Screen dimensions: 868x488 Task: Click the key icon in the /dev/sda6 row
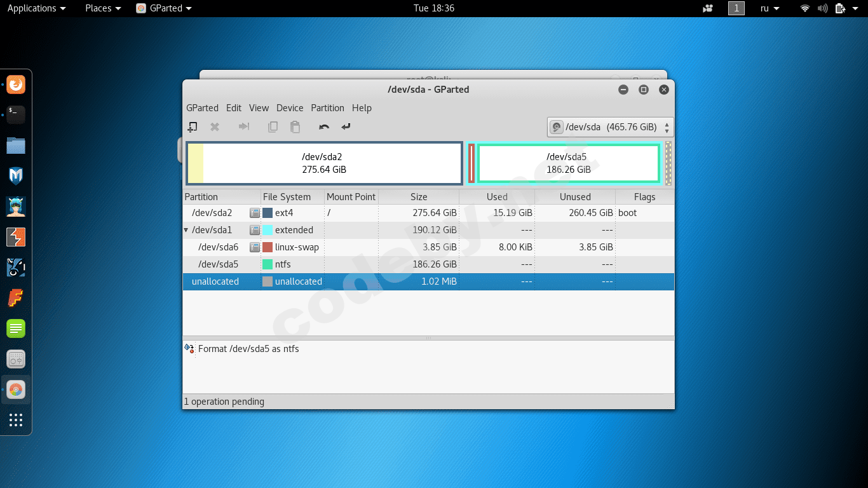[255, 247]
